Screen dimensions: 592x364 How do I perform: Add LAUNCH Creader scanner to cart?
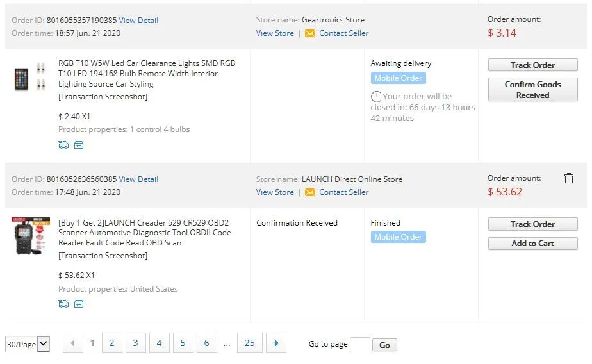(x=532, y=244)
